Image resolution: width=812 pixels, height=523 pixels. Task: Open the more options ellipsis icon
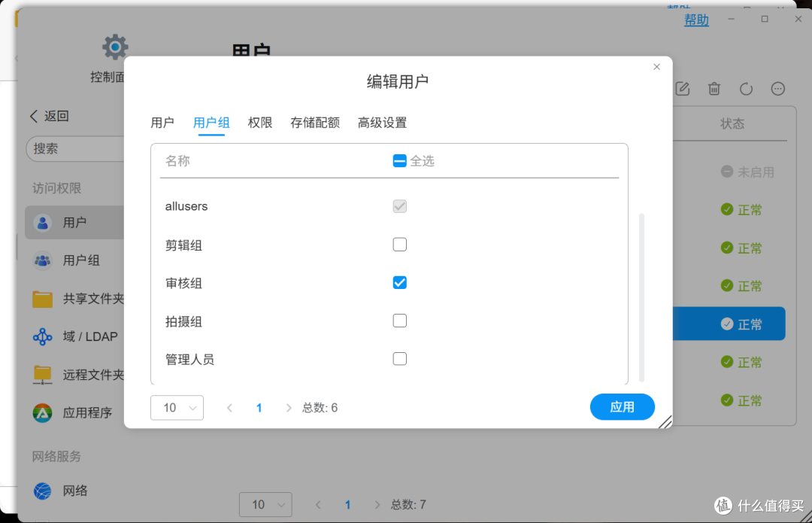(x=778, y=89)
